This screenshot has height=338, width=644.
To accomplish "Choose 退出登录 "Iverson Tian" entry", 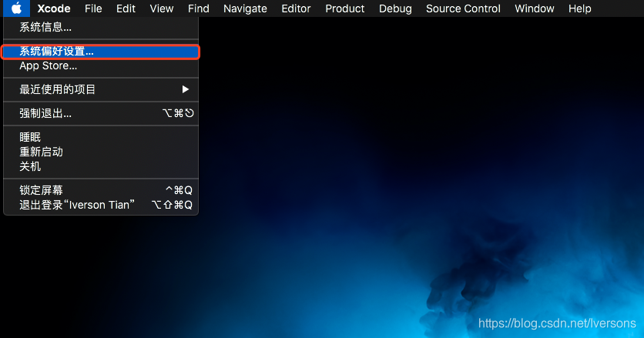I will pyautogui.click(x=101, y=205).
